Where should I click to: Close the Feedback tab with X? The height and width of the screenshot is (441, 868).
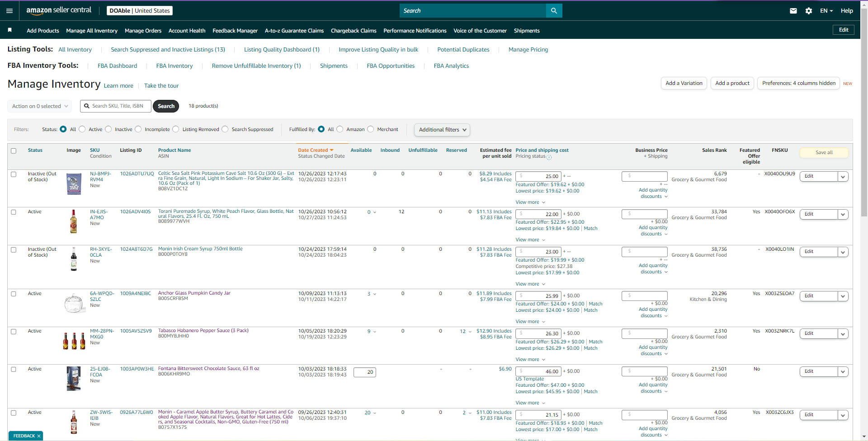tap(39, 436)
